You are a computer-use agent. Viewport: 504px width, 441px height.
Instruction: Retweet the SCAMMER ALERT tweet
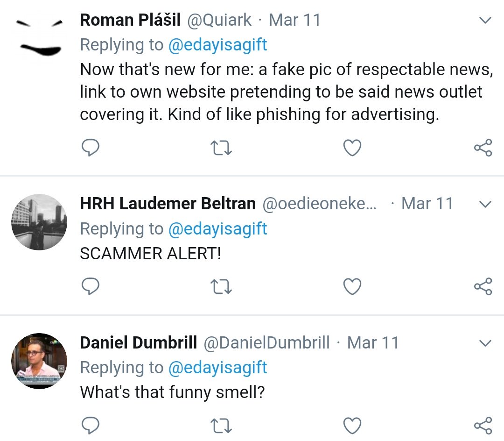pos(221,286)
